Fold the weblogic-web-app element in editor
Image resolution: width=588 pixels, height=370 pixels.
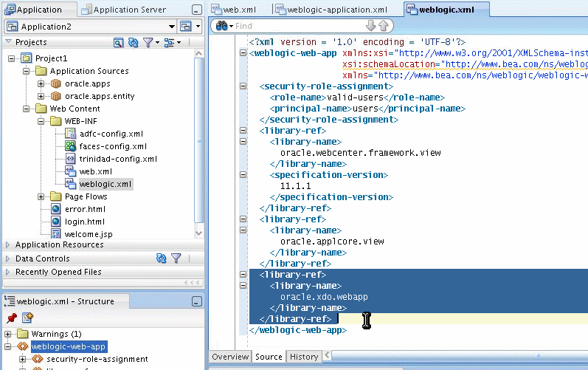tap(243, 53)
